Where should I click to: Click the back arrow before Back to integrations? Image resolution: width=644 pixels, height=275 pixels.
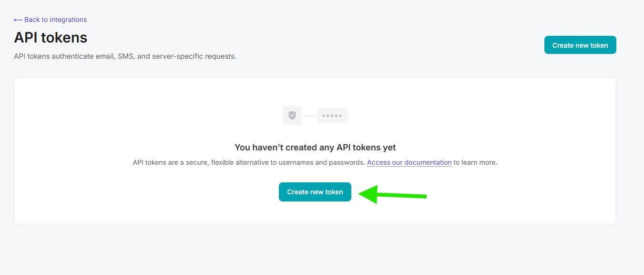(x=18, y=20)
